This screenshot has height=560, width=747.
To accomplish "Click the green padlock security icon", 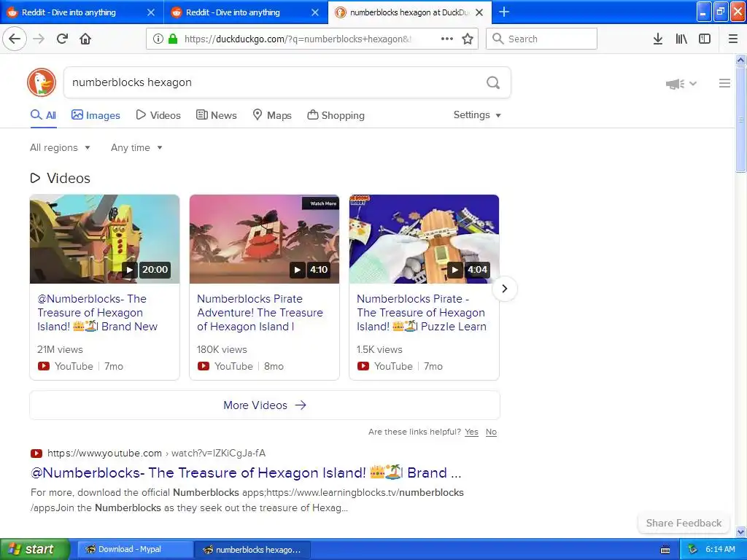I will click(x=173, y=39).
